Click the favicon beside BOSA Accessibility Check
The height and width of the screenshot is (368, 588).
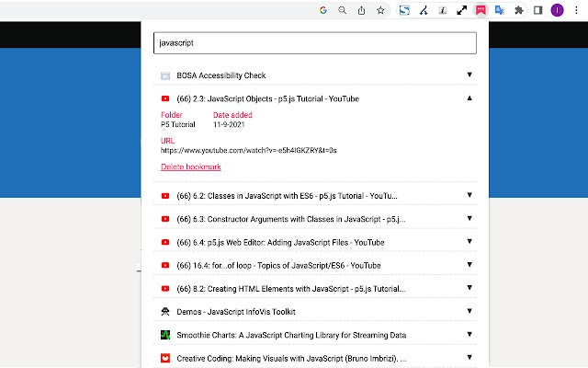165,75
